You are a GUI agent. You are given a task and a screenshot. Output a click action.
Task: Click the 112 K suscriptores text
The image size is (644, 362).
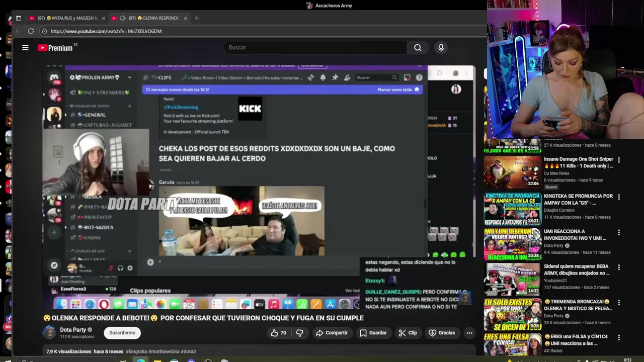tap(77, 337)
